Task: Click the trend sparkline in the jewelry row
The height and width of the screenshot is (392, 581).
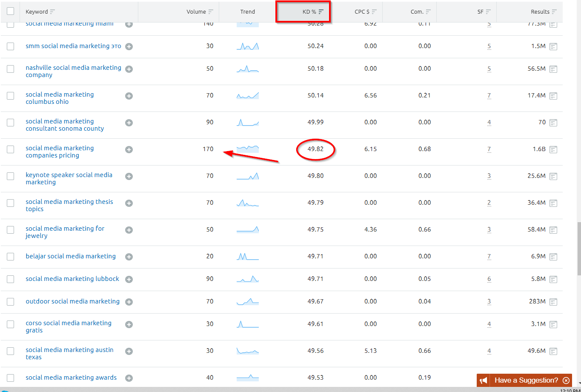Action: 248,229
